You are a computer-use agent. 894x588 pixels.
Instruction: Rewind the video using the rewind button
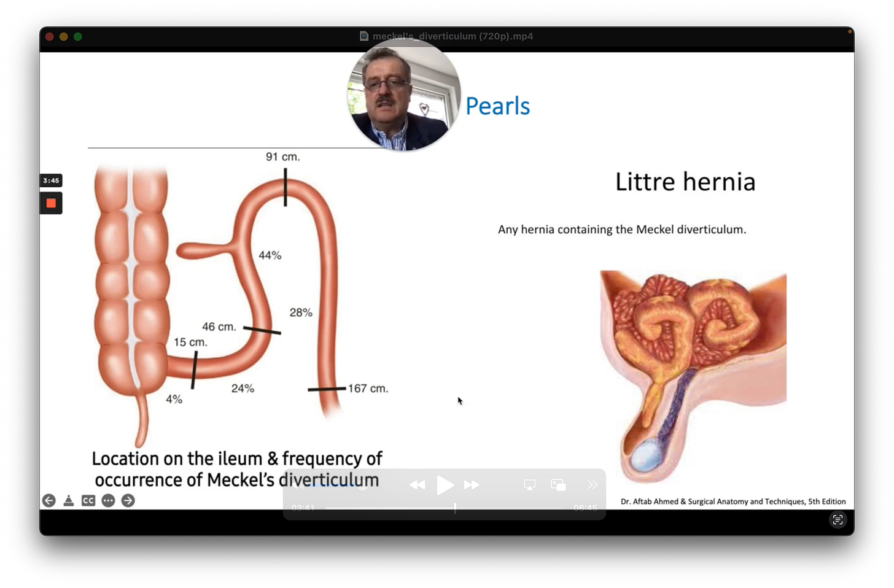[418, 485]
